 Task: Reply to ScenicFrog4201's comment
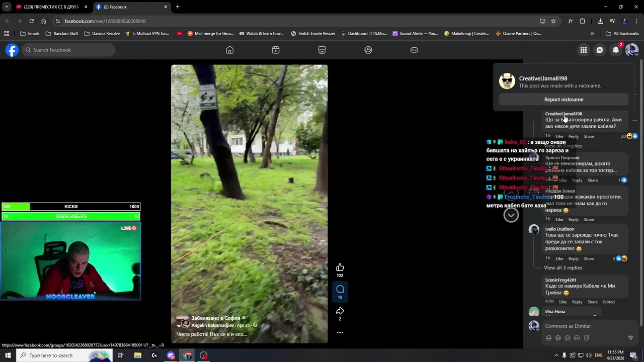[x=577, y=302]
